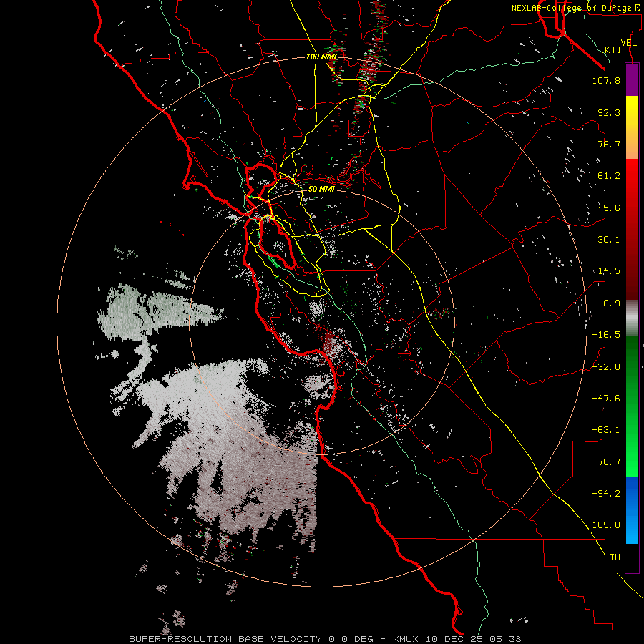Click the TH threshold label

coord(615,557)
